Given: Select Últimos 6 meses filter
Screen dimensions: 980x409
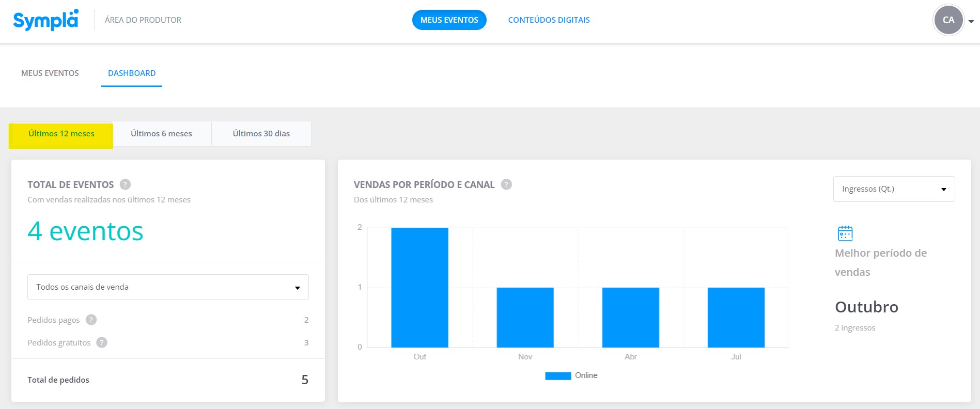Looking at the screenshot, I should click(162, 134).
